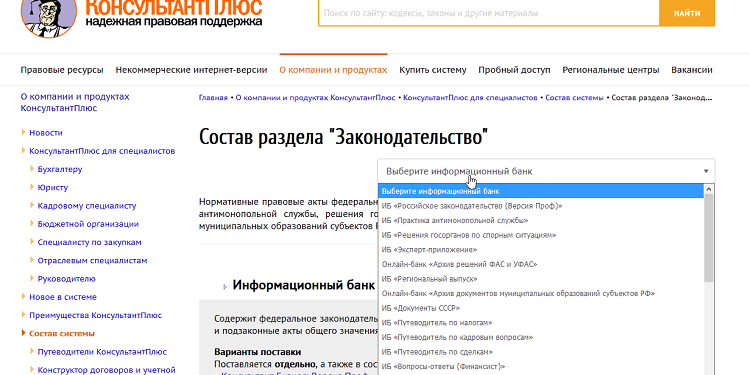Click small arrow icon before Информационный банк heading

point(225,287)
